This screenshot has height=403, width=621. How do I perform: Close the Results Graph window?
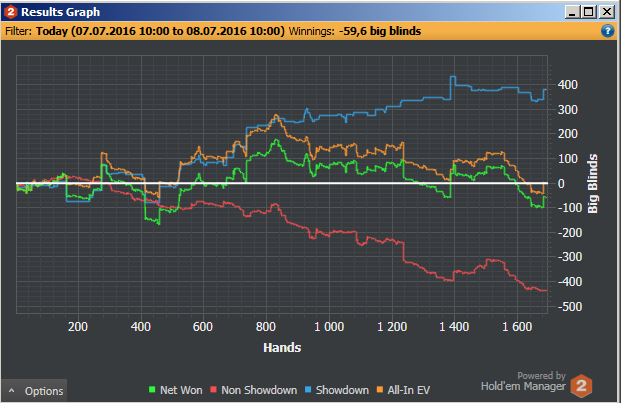click(x=607, y=12)
